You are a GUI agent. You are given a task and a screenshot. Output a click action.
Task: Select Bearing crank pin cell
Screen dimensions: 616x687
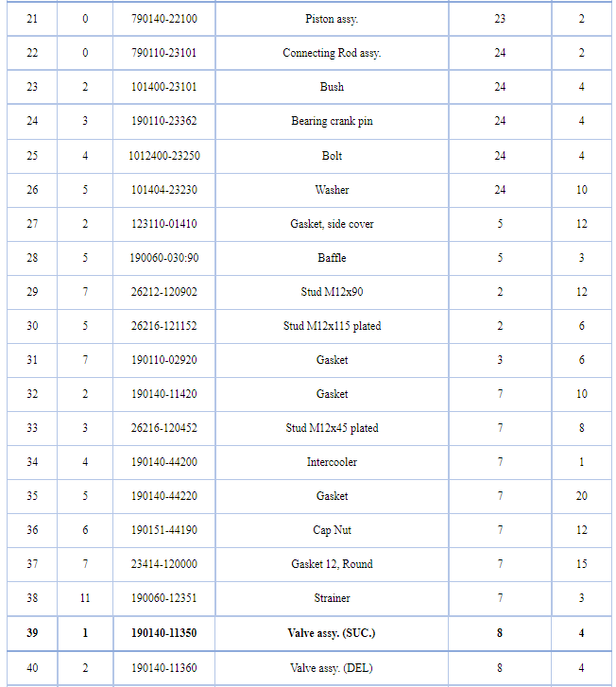[332, 121]
